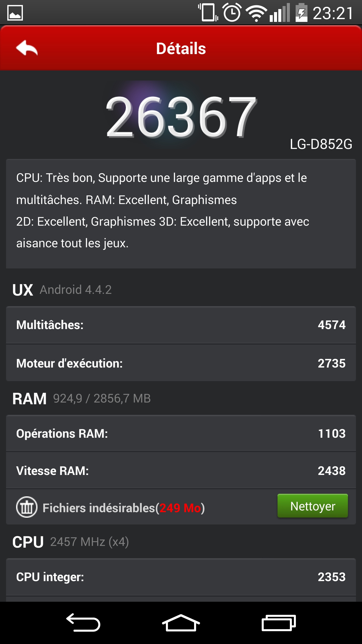Select the Moteur d'exécution score row
This screenshot has height=644, width=362.
click(181, 363)
